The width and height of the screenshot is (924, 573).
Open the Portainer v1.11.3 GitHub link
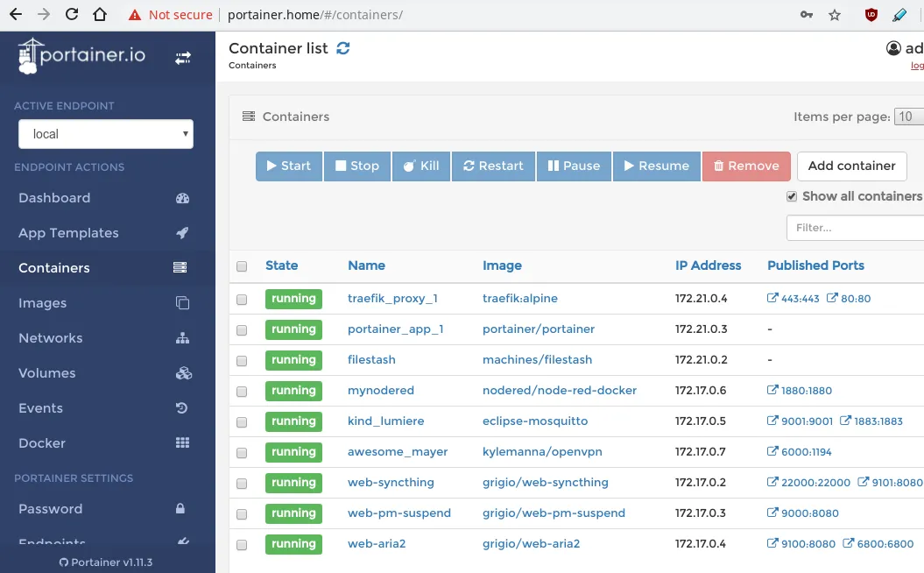(106, 562)
